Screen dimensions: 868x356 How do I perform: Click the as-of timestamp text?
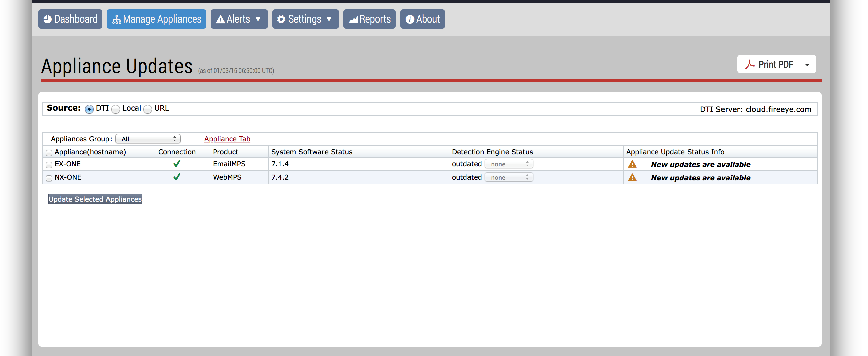click(236, 71)
